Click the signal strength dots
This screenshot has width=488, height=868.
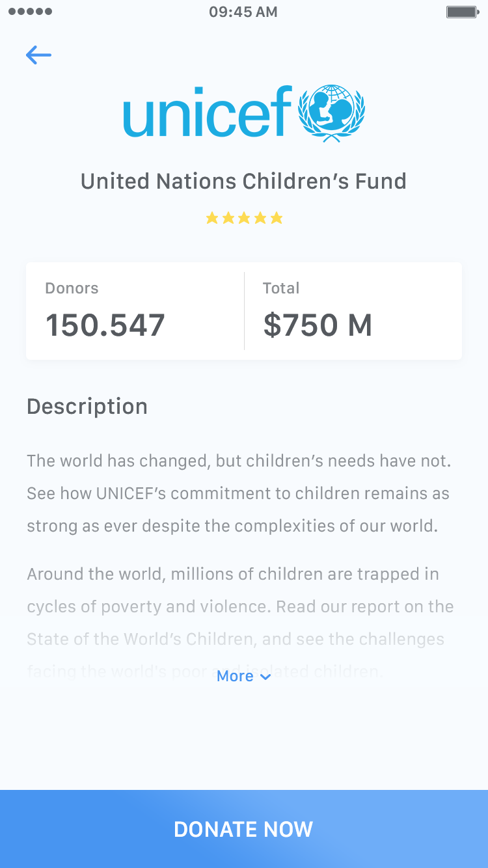(x=31, y=12)
